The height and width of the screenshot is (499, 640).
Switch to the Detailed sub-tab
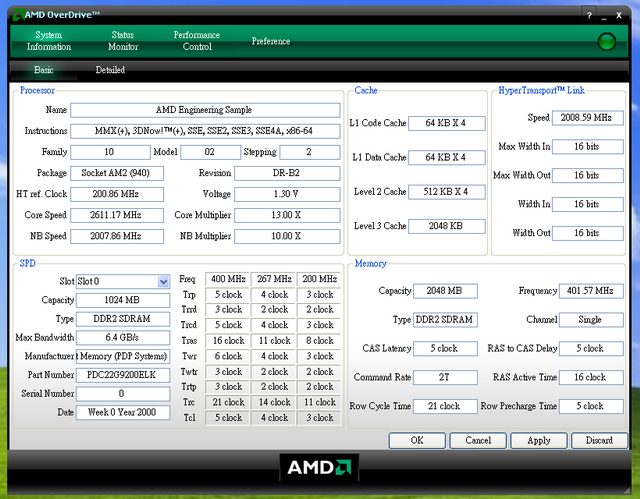coord(110,70)
